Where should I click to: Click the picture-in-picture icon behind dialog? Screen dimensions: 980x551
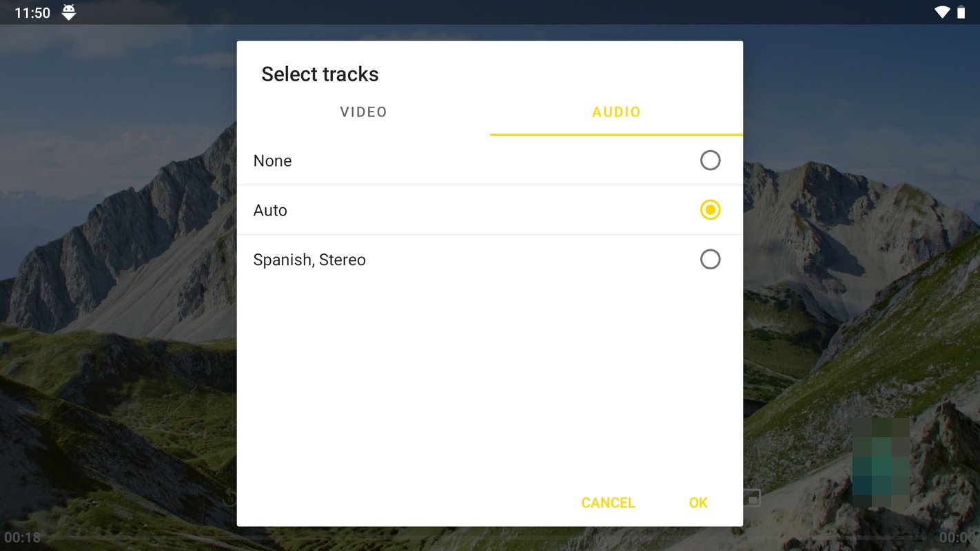[x=752, y=497]
